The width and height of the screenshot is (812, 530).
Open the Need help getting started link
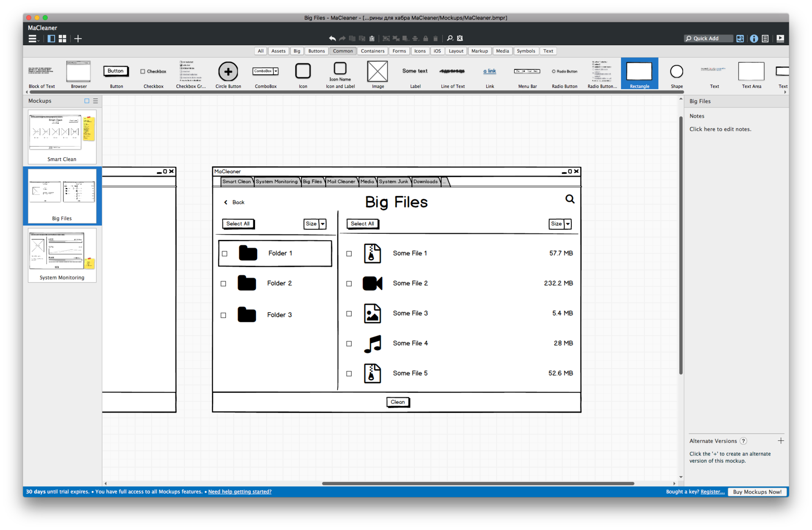click(x=240, y=492)
